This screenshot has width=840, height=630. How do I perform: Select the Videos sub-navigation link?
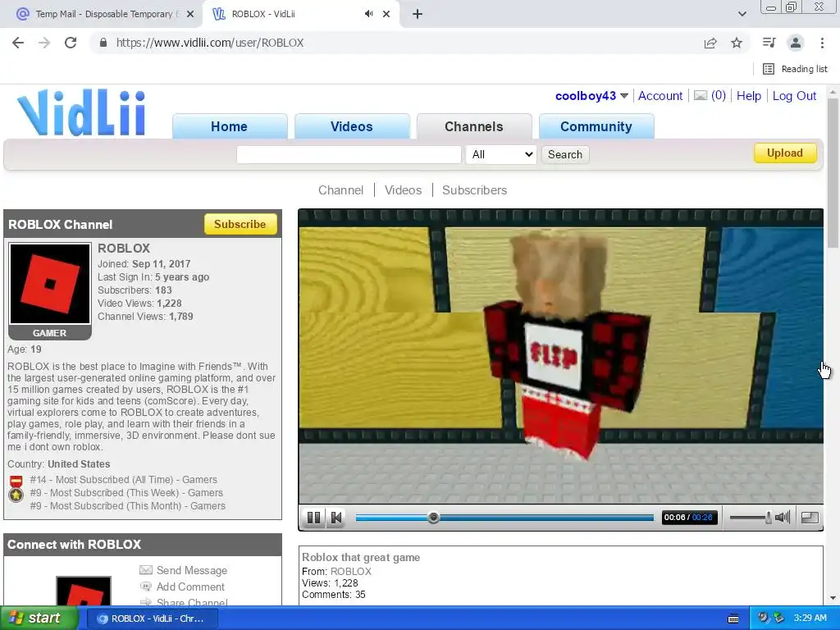403,190
